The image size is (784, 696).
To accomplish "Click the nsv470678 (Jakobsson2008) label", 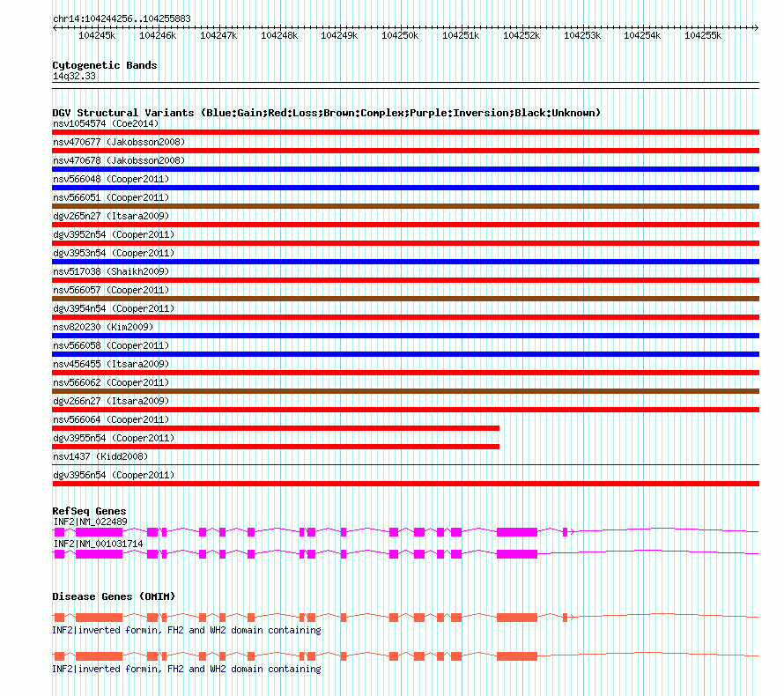I will click(119, 160).
